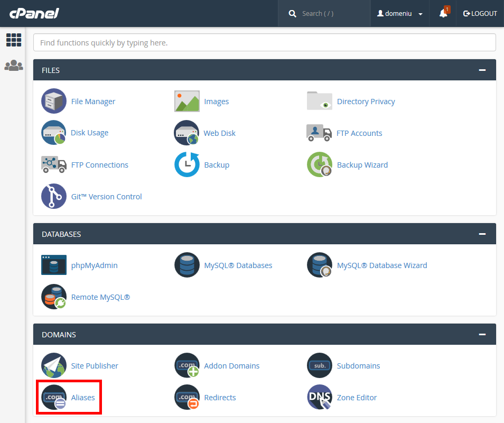The image size is (504, 423).
Task: Click the Directory Privacy link
Action: point(366,102)
